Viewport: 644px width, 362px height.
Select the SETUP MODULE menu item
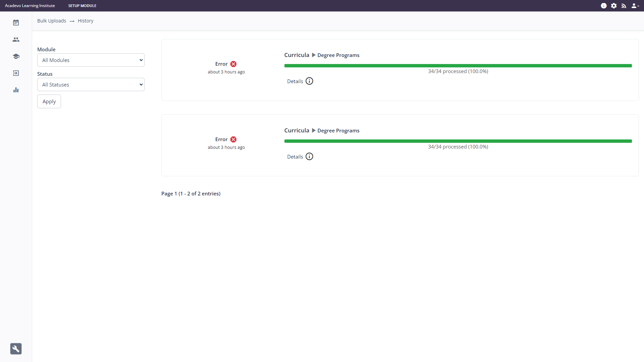click(x=82, y=6)
